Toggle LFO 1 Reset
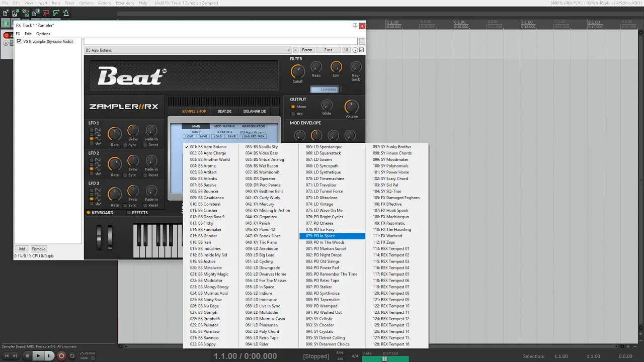This screenshot has width=644, height=362. (145, 145)
